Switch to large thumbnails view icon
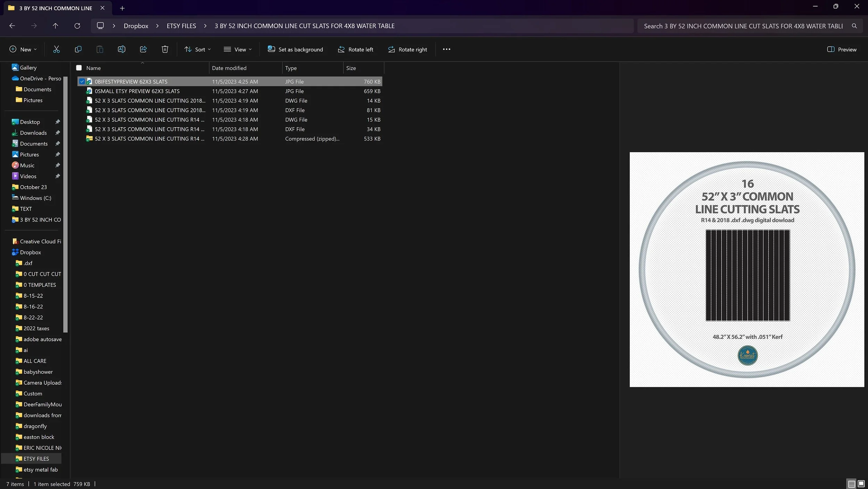The image size is (868, 489). [x=861, y=483]
